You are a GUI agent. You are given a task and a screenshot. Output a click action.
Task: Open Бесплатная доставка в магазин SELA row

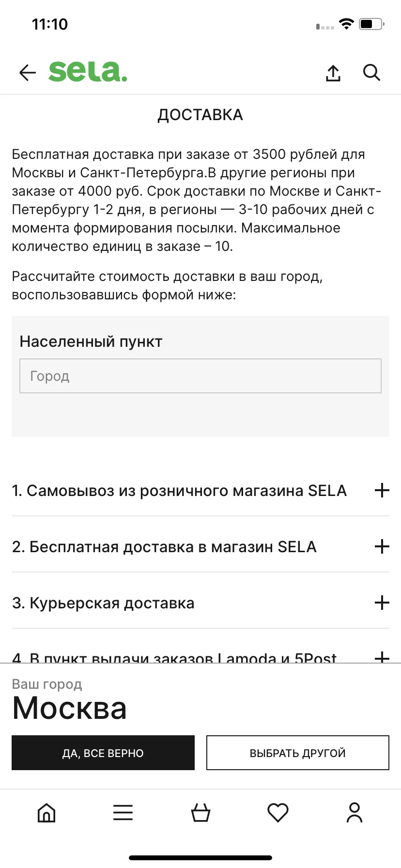point(200,546)
